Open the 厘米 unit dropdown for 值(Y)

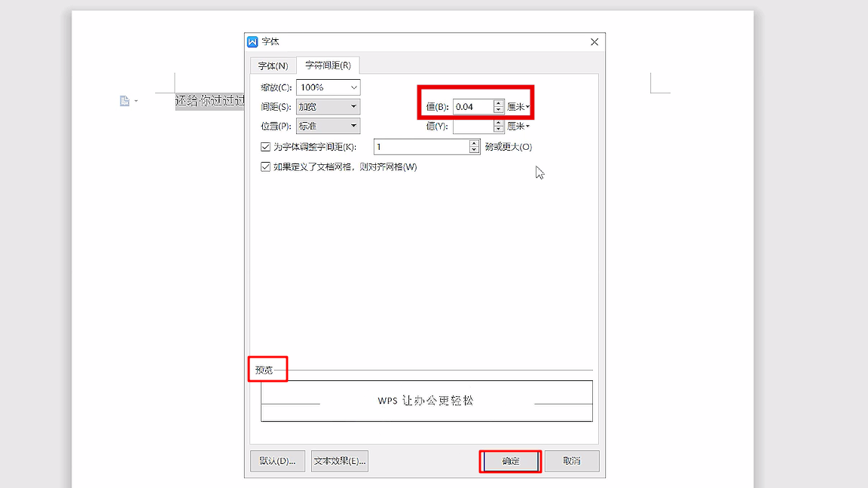point(518,127)
